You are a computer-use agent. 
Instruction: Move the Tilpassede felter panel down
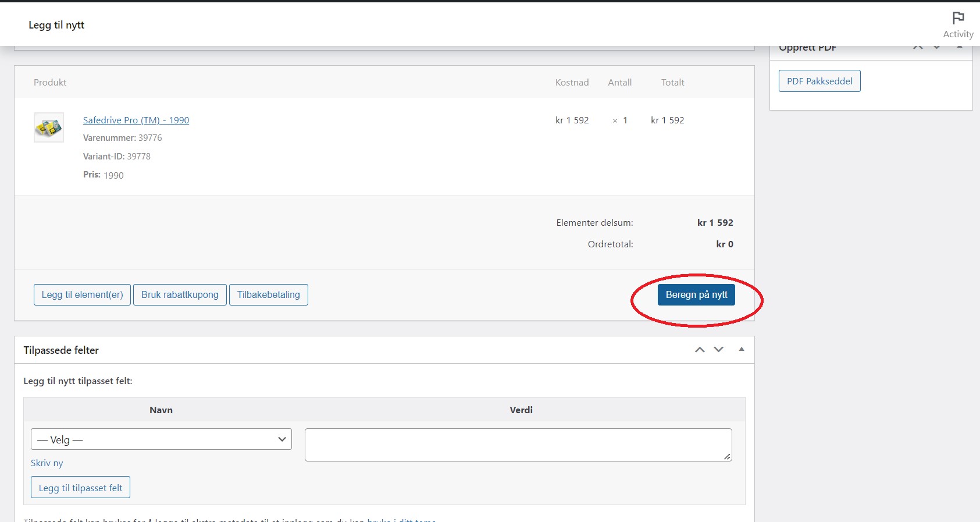(x=719, y=350)
